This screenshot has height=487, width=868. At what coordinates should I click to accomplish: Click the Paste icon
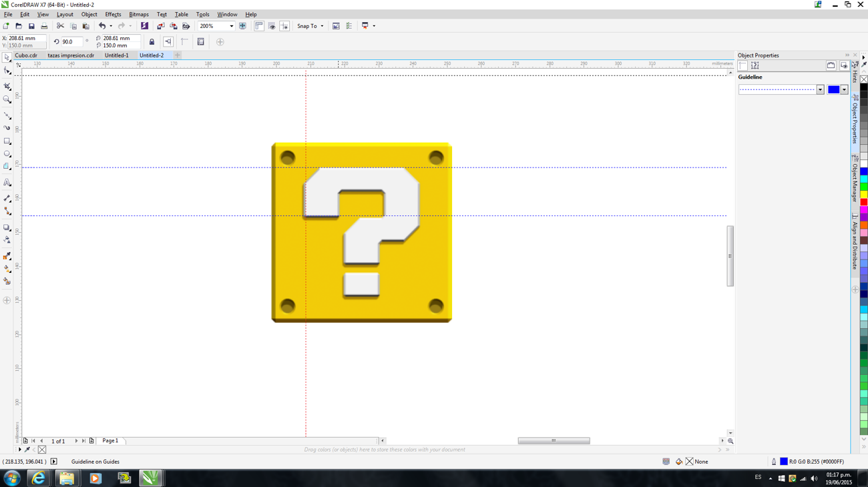pyautogui.click(x=85, y=26)
